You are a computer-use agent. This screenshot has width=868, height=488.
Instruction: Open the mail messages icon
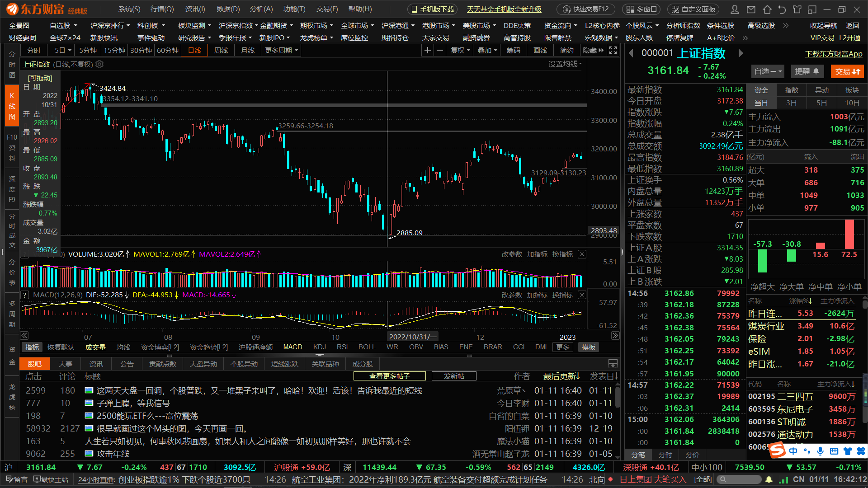pos(751,9)
